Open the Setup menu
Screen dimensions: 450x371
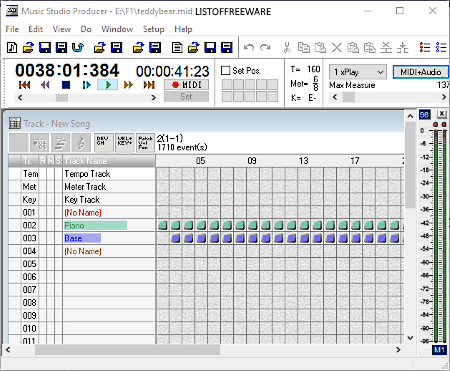click(153, 29)
